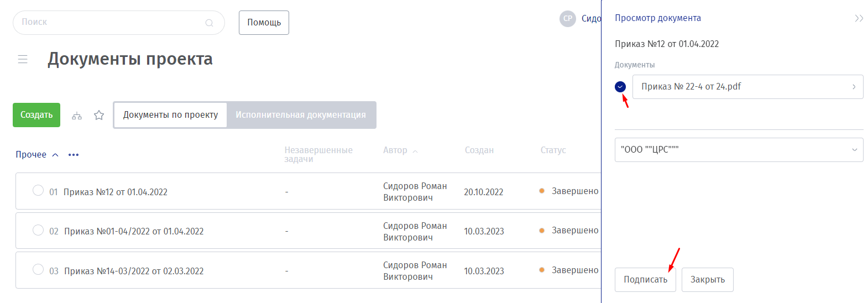Collapse the Прочее group
Screen dimensions: 868x303
coord(55,155)
